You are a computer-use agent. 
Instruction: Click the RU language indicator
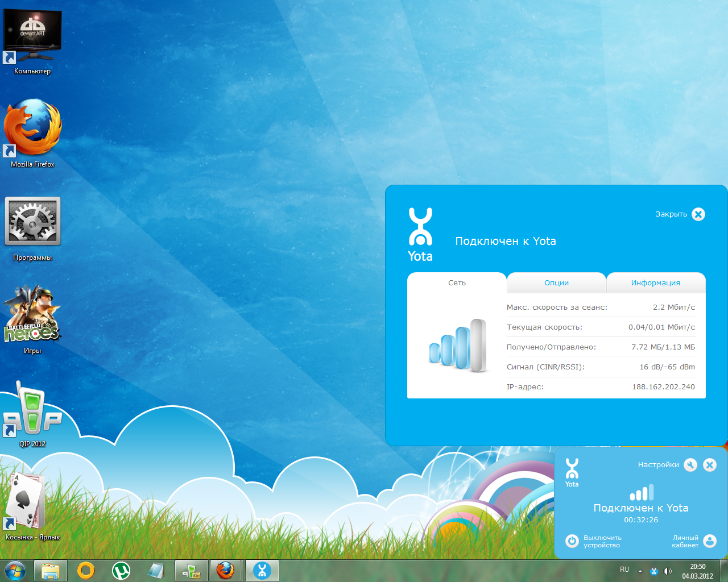click(624, 569)
